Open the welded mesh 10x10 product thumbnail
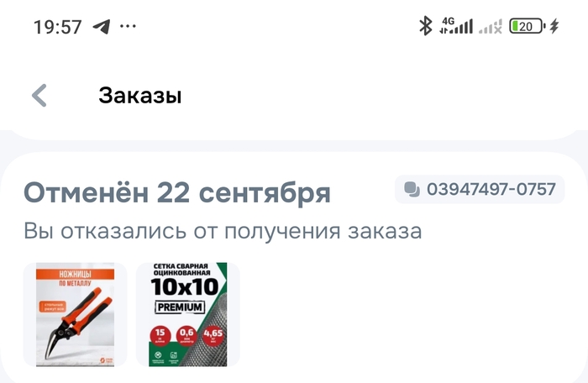The image size is (588, 383). click(188, 314)
